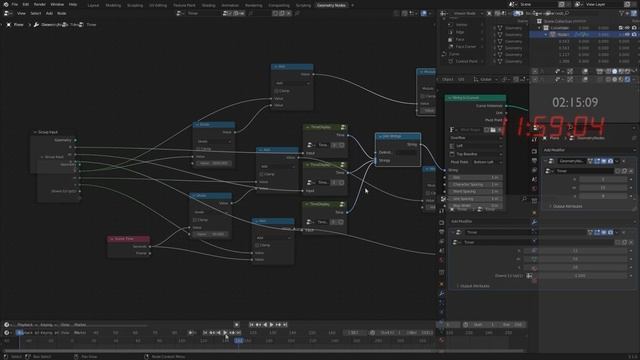Screen dimensions: 640x360
Task: Open the Pivot Point Bottom Left dropdown
Action: (x=486, y=162)
